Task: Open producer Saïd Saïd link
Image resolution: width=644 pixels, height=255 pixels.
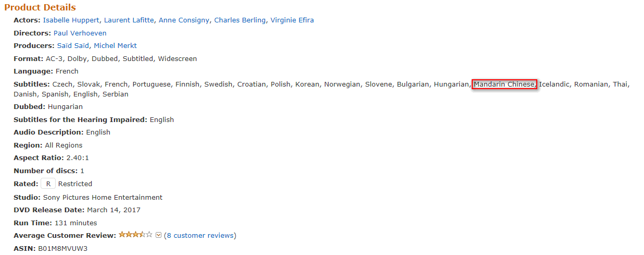Action: click(x=73, y=46)
